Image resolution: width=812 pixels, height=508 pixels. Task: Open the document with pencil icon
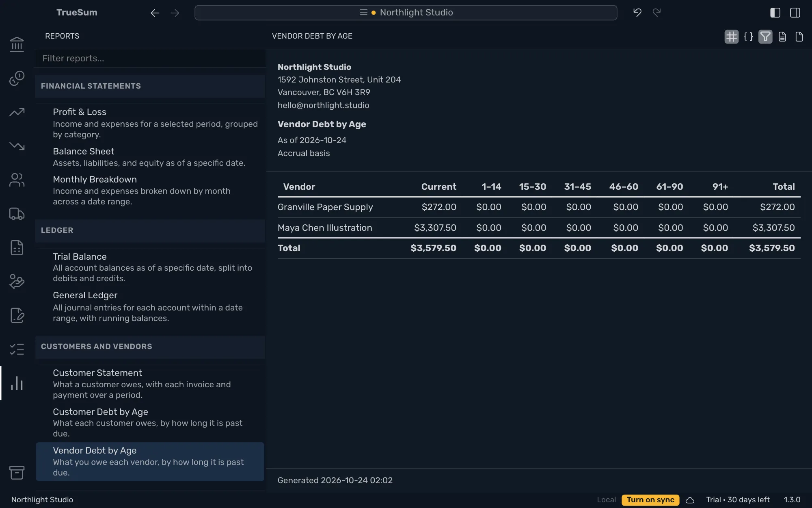tap(17, 315)
